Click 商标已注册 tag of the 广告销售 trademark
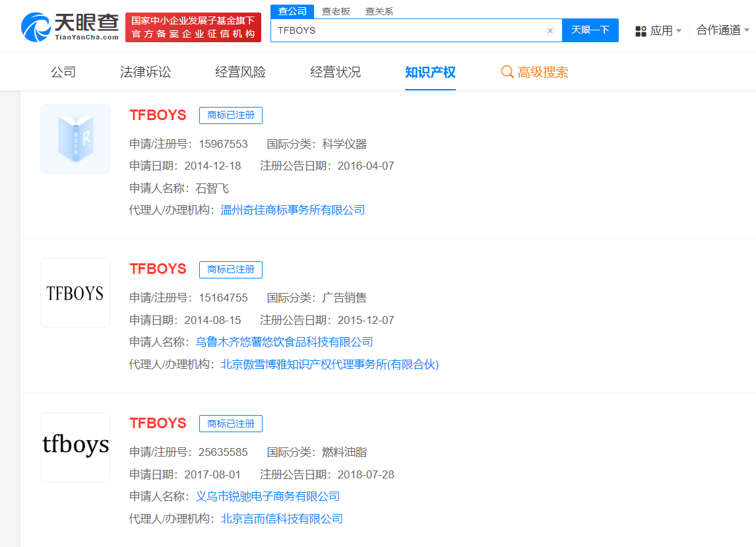The width and height of the screenshot is (756, 547). tap(230, 270)
